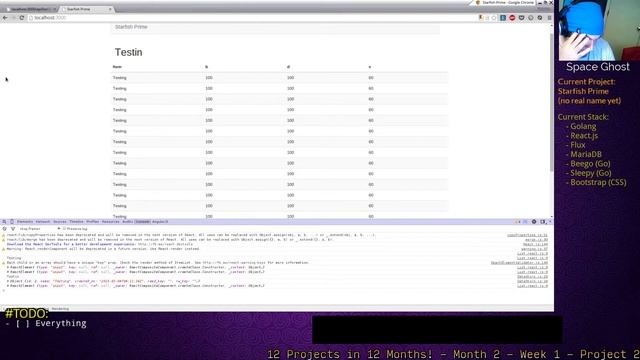Bookmark the page with the star icon
This screenshot has height=360, width=640.
click(x=494, y=18)
